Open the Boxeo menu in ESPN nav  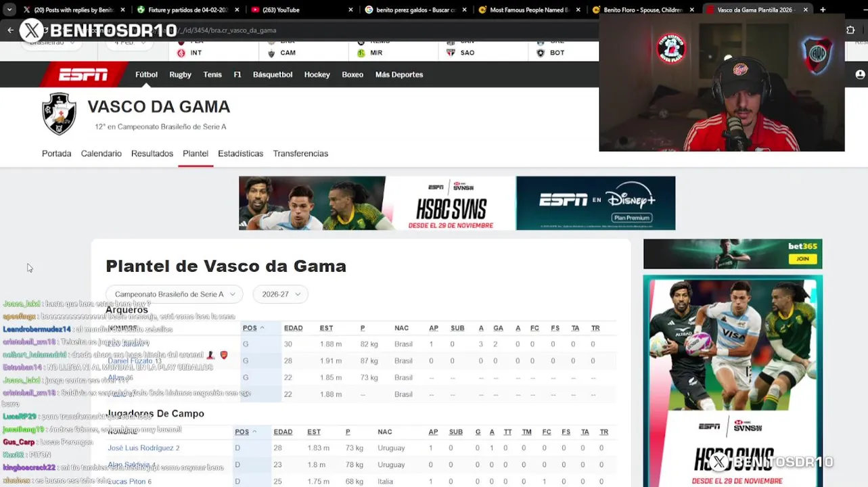[352, 74]
